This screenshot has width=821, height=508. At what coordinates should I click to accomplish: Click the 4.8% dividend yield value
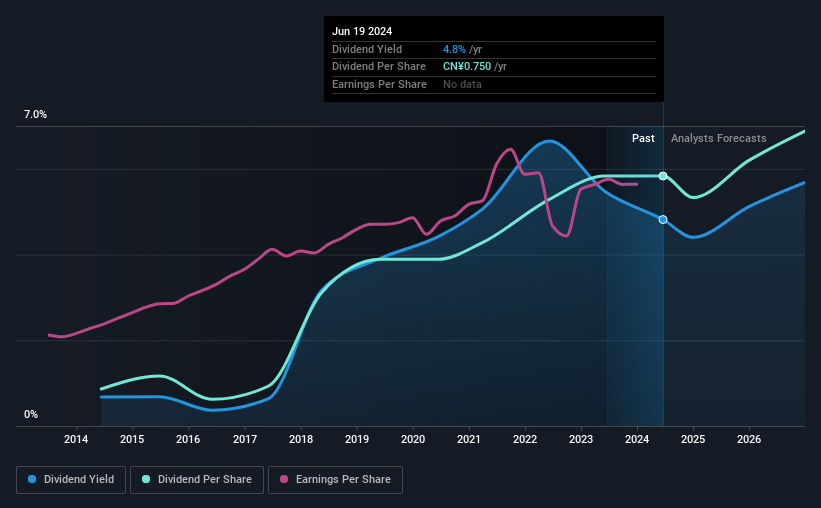454,49
